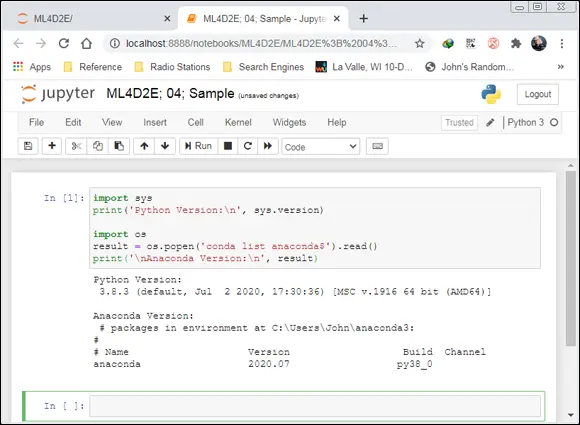Click the scrollbar down arrow
Image resolution: width=580 pixels, height=425 pixels.
pos(571,415)
